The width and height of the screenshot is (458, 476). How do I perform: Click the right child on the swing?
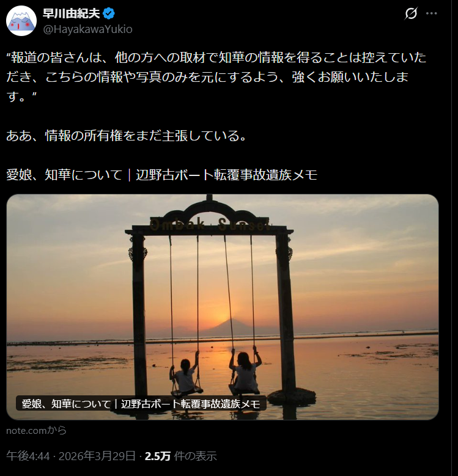coord(246,370)
